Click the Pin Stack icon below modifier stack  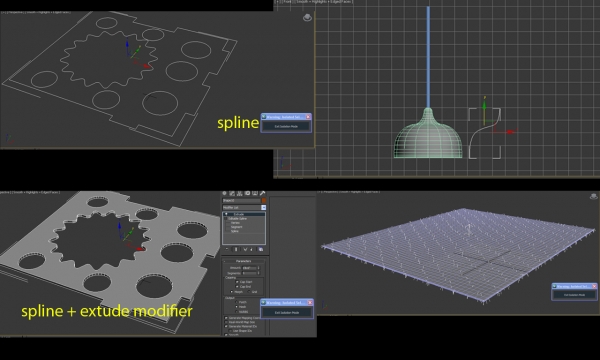pos(227,249)
